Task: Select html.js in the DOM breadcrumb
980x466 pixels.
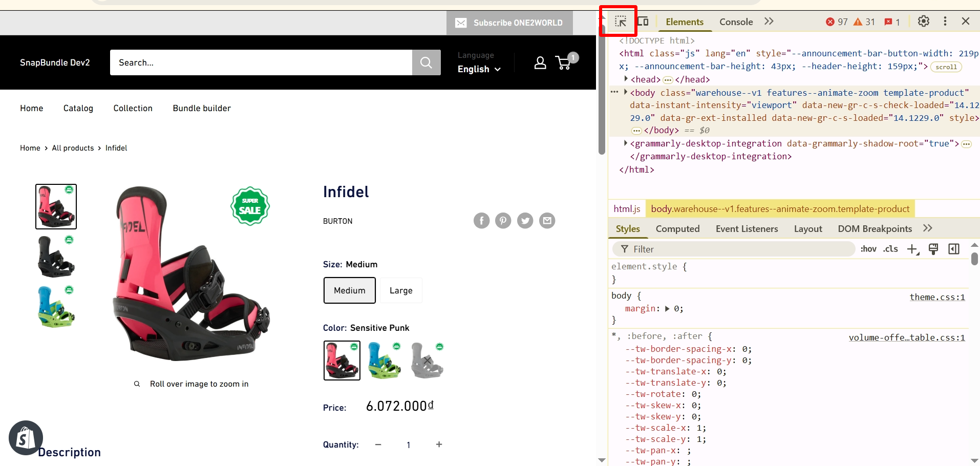Action: [627, 209]
